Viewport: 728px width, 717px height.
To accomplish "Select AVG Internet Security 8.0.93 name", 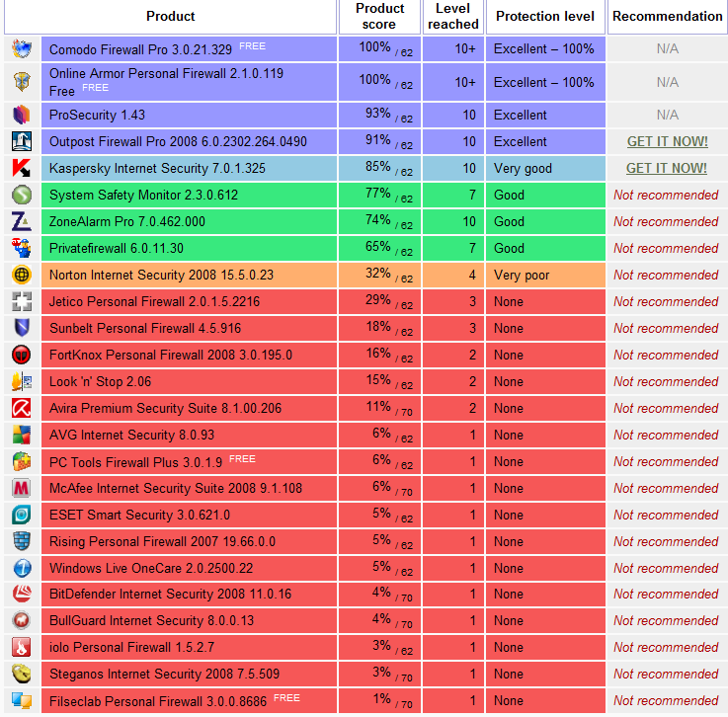I will click(131, 435).
